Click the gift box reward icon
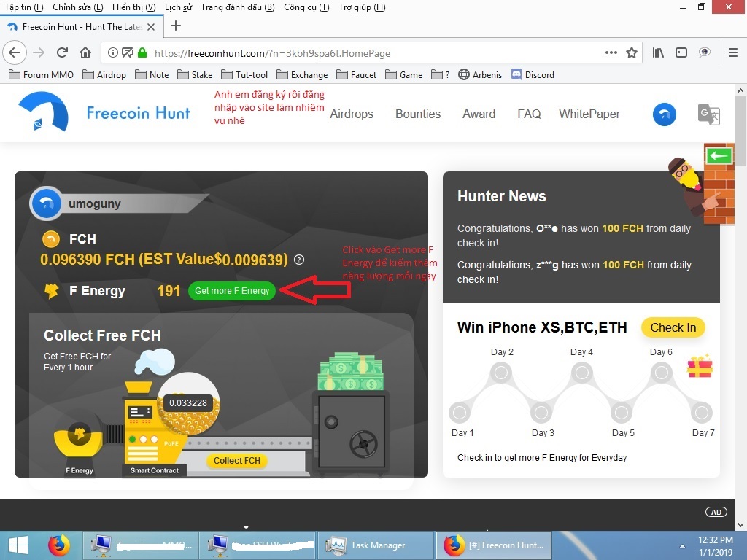Screen dimensions: 747x560 700,367
